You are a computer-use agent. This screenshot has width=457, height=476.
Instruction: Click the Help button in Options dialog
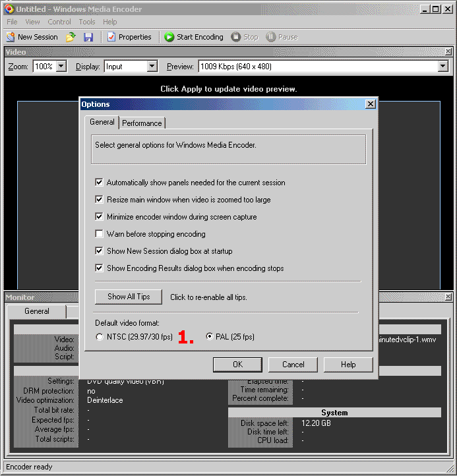coord(348,365)
